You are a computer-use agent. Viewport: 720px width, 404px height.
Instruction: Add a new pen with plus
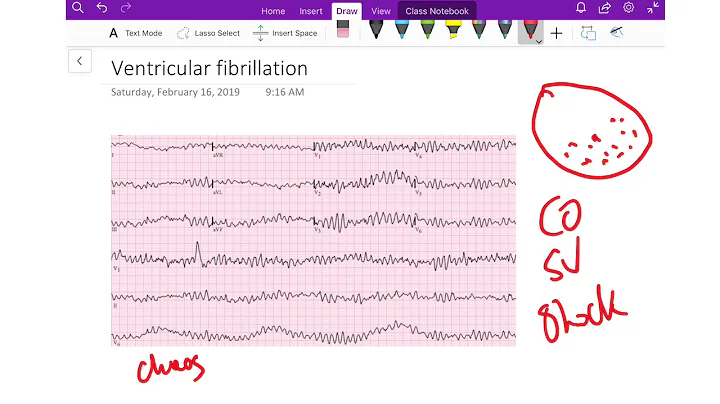point(556,33)
